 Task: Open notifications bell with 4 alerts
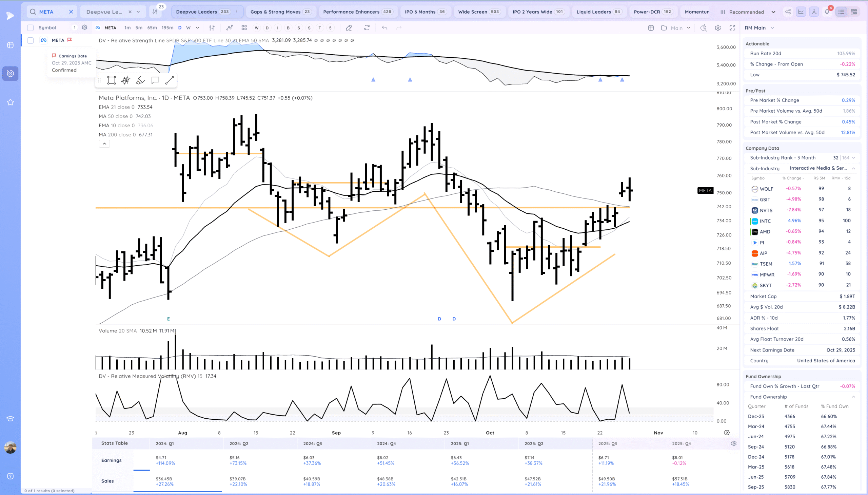[x=827, y=12]
